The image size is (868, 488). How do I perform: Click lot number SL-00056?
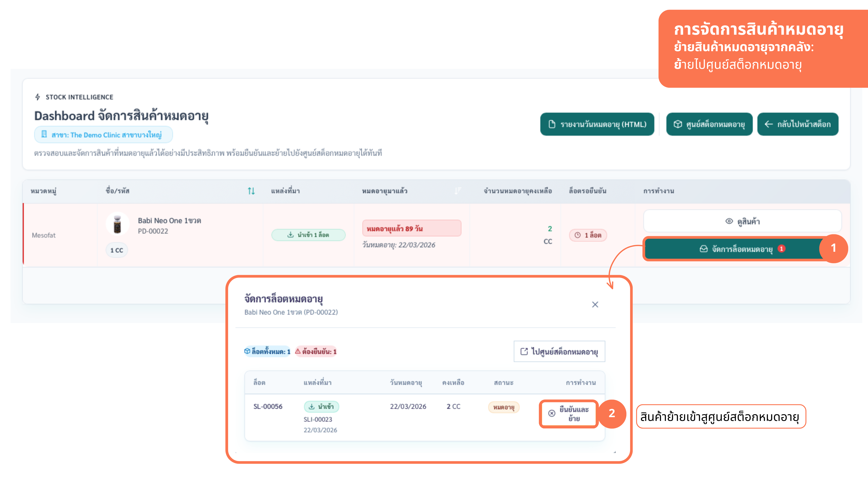[x=268, y=406]
